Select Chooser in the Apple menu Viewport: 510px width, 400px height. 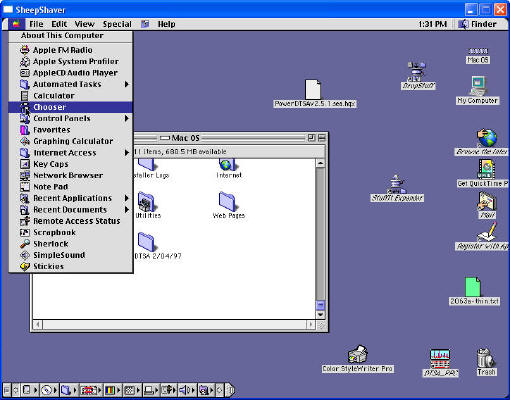(x=71, y=107)
